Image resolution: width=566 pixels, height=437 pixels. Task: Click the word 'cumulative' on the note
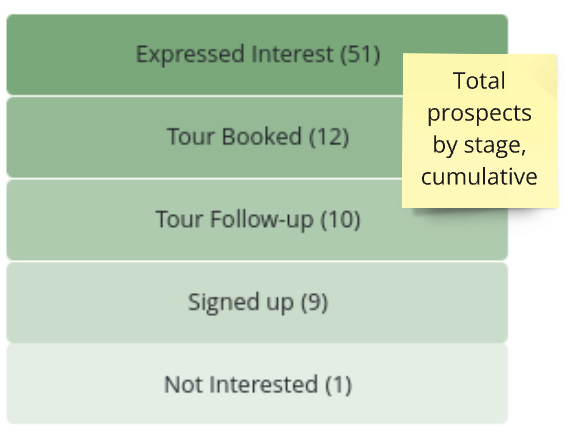pos(479,176)
